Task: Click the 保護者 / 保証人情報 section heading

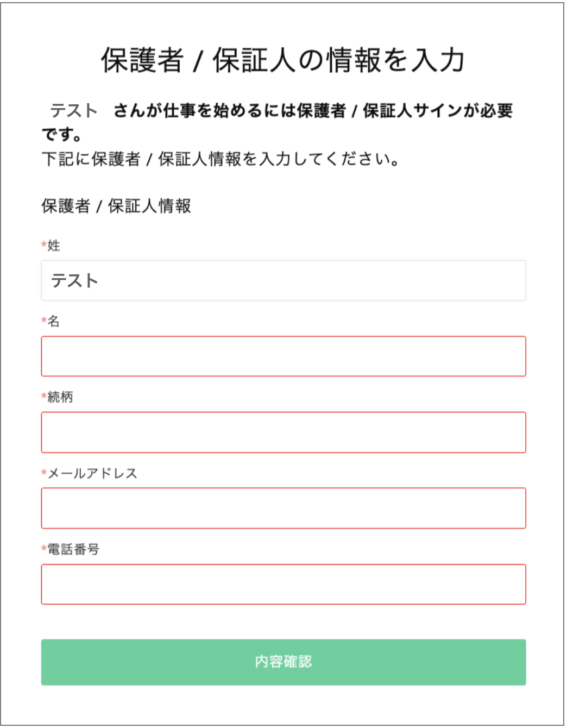Action: coord(116,206)
